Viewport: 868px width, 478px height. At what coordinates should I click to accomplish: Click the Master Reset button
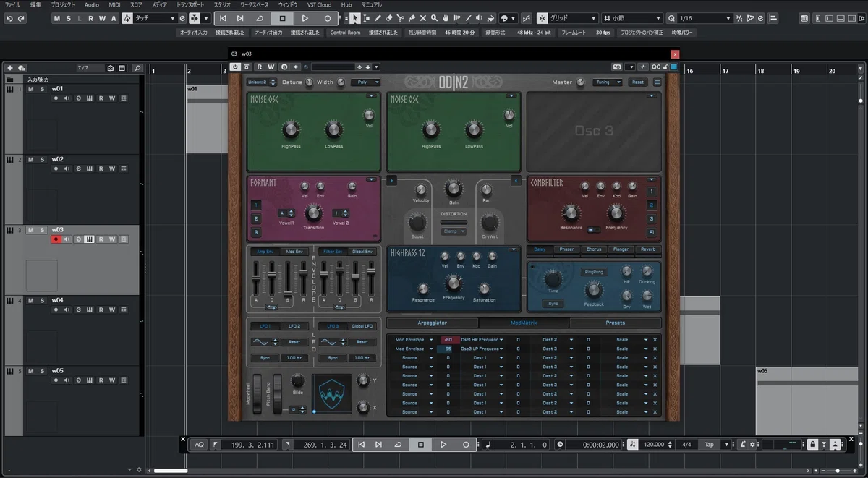(x=637, y=82)
